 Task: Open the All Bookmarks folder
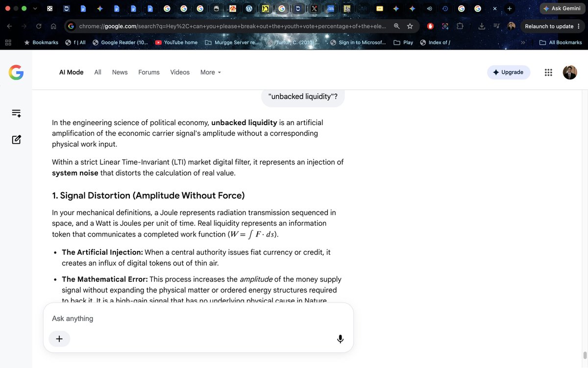561,43
